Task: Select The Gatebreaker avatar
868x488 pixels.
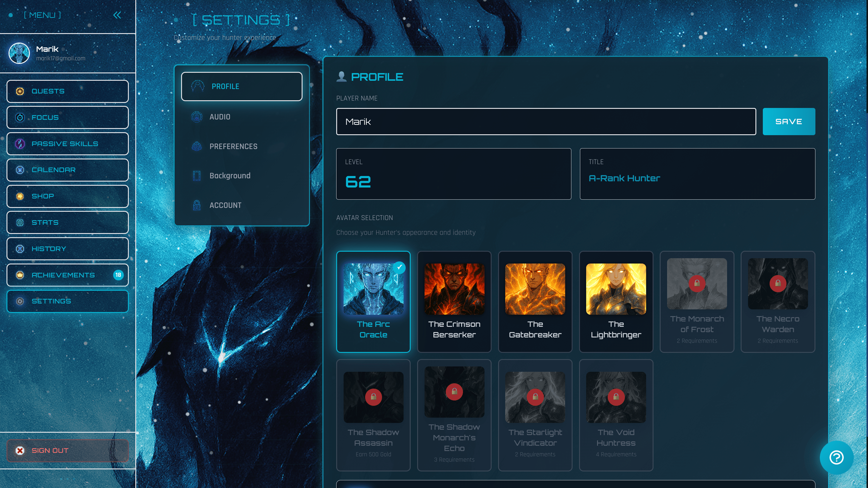Action: 535,302
